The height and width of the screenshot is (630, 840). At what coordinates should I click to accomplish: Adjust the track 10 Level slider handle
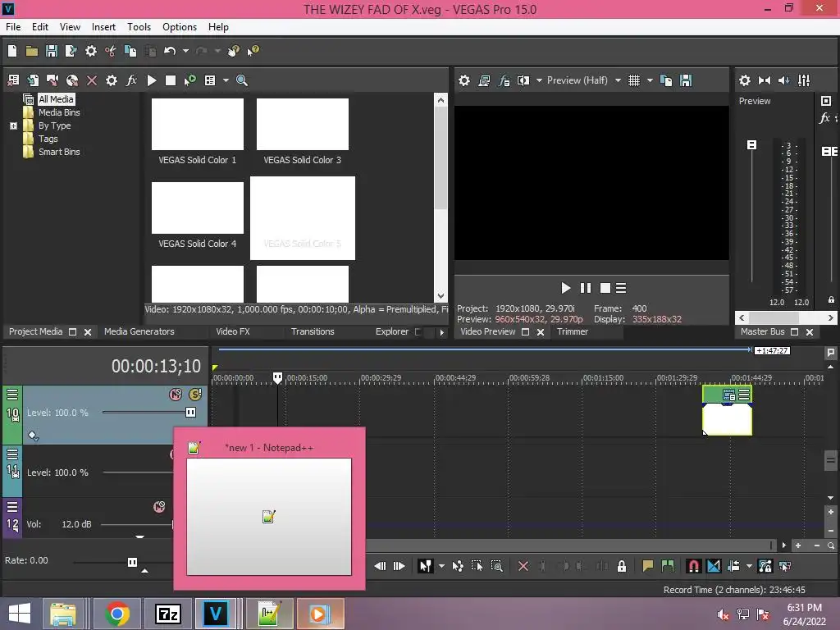click(190, 413)
